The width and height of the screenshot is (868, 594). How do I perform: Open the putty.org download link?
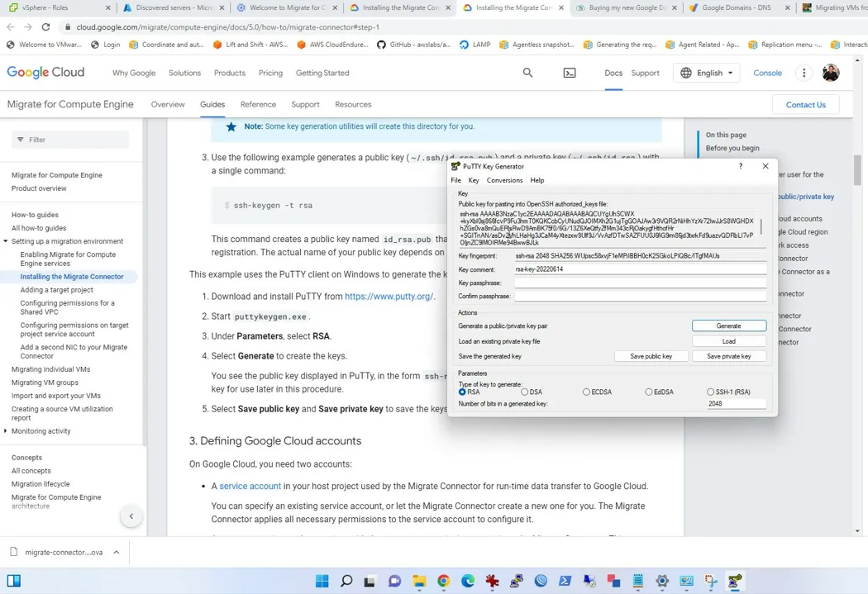(389, 297)
